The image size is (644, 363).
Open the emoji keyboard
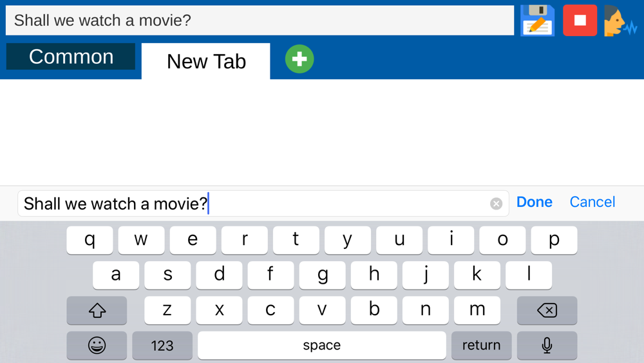[x=97, y=346]
